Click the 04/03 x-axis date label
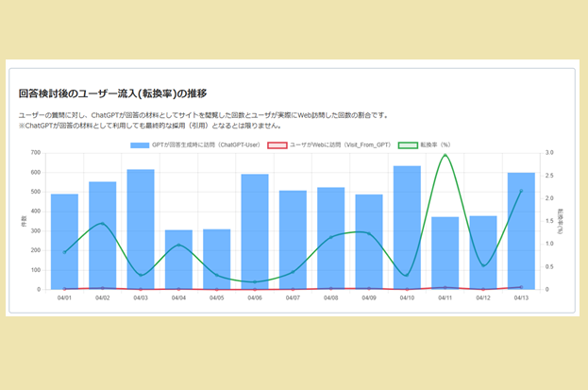This screenshot has height=390, width=588. [x=141, y=298]
